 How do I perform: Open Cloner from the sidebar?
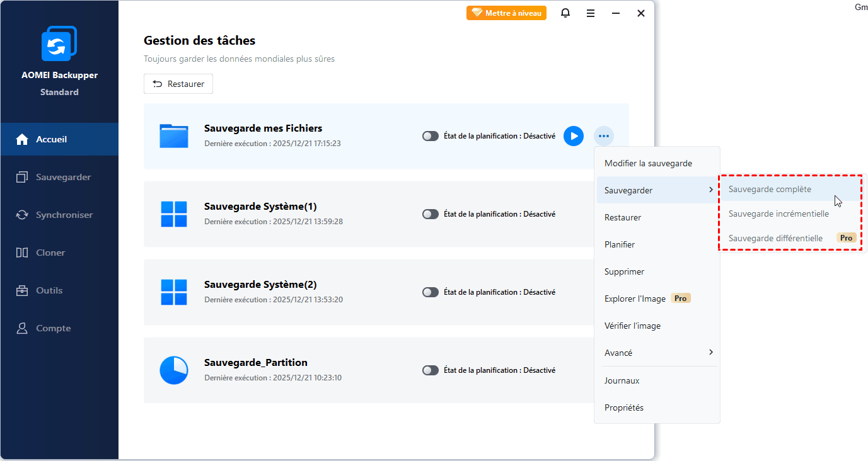pos(50,253)
